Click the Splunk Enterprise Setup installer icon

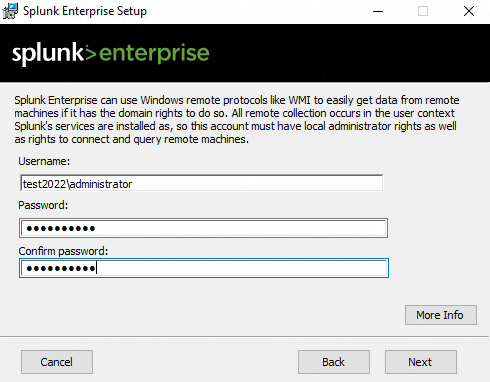[10, 11]
